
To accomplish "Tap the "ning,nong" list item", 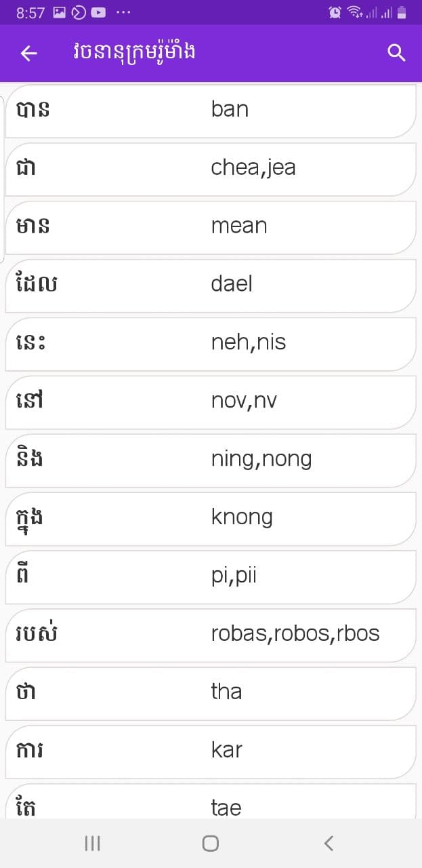I will [211, 460].
